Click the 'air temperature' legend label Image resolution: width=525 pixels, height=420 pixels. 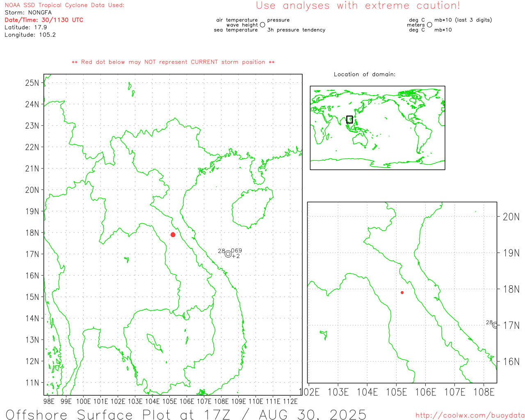237,20
